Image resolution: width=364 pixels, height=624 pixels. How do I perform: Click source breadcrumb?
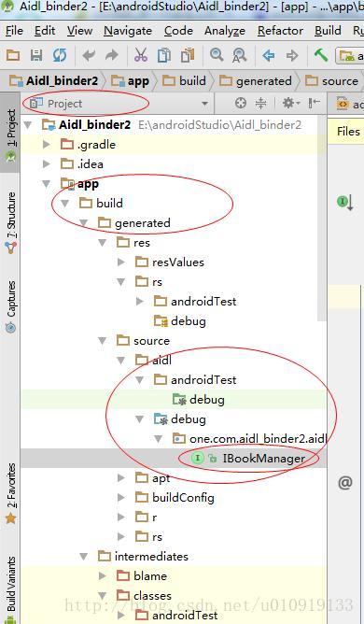tap(332, 80)
